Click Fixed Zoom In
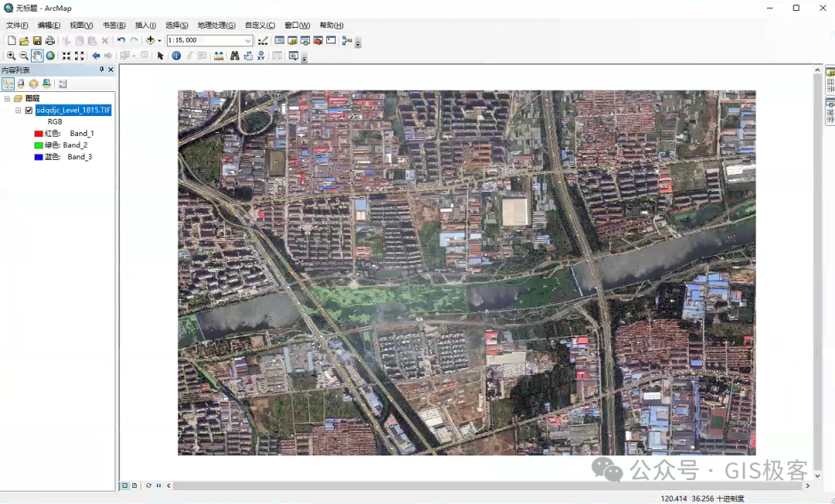 pyautogui.click(x=66, y=56)
